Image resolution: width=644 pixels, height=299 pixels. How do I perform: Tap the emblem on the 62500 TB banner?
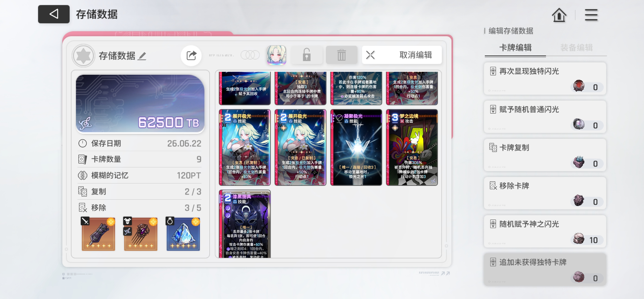[85, 123]
